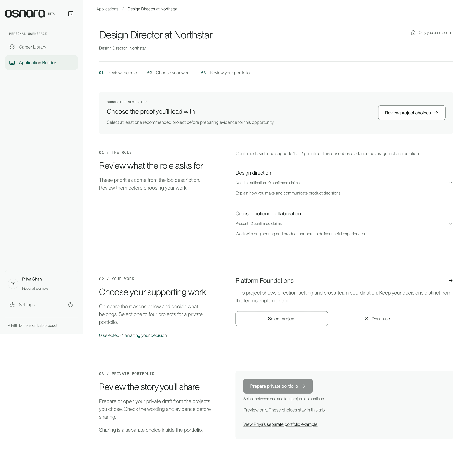Open Platform Foundations via its arrow icon

(451, 280)
